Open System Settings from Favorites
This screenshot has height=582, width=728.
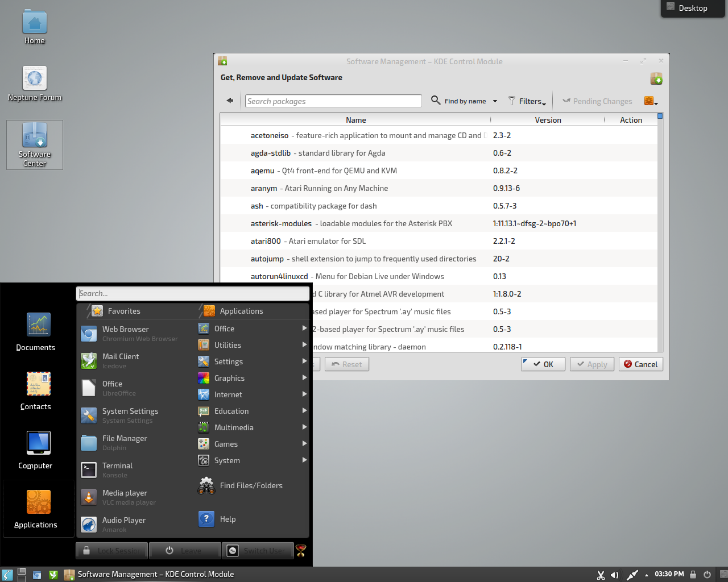coord(135,415)
